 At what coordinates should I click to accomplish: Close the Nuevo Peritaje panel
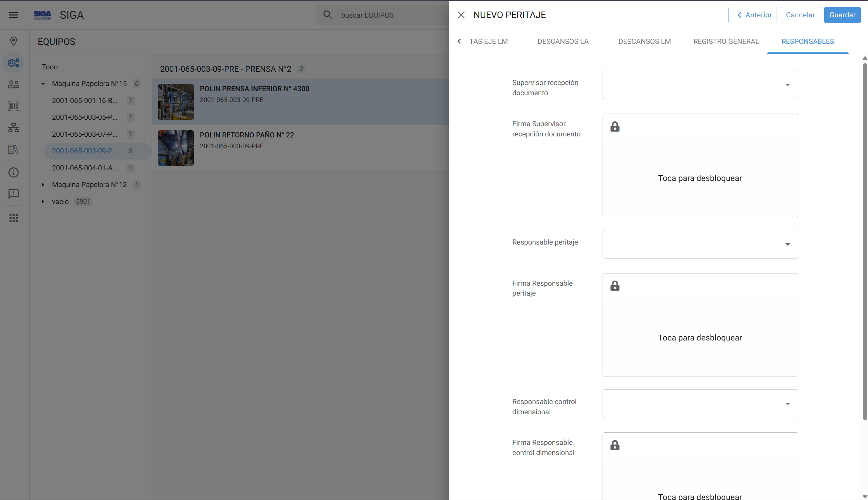coord(461,15)
